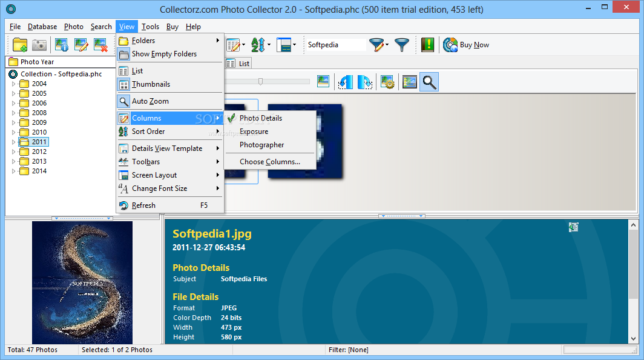Expand the 2006 folder in tree
This screenshot has width=644, height=360.
pyautogui.click(x=13, y=103)
